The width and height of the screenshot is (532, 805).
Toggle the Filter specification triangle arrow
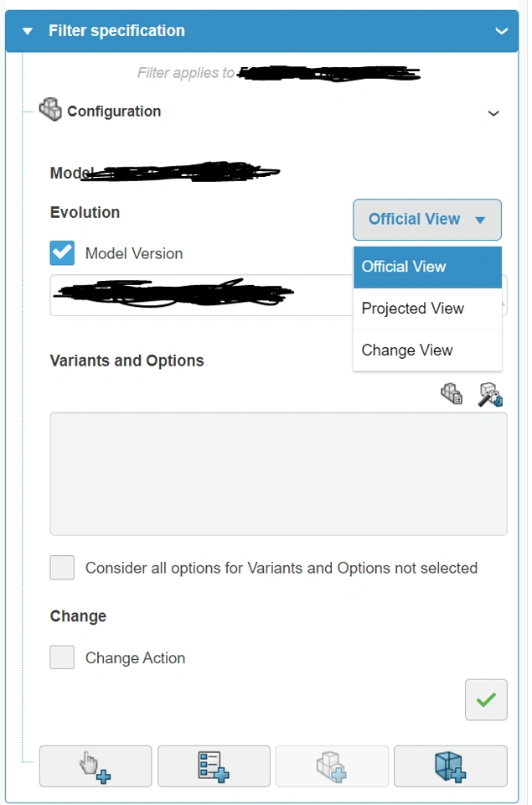[x=28, y=31]
